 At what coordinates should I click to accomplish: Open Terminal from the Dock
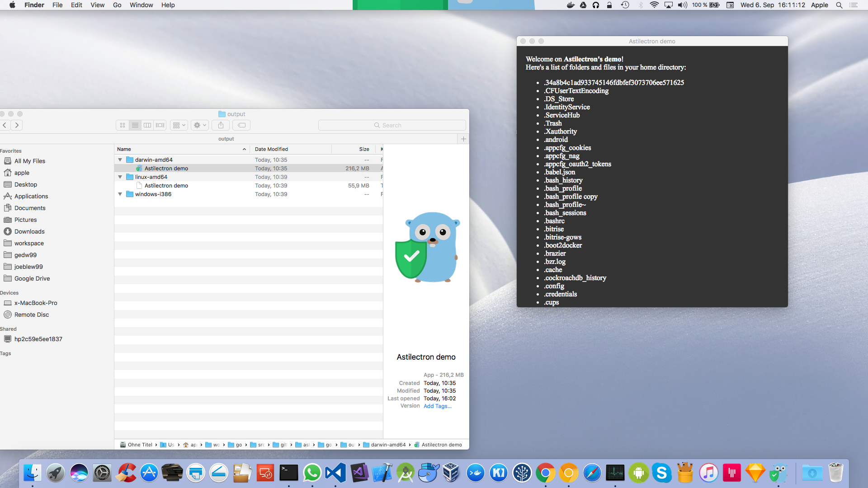pos(288,473)
